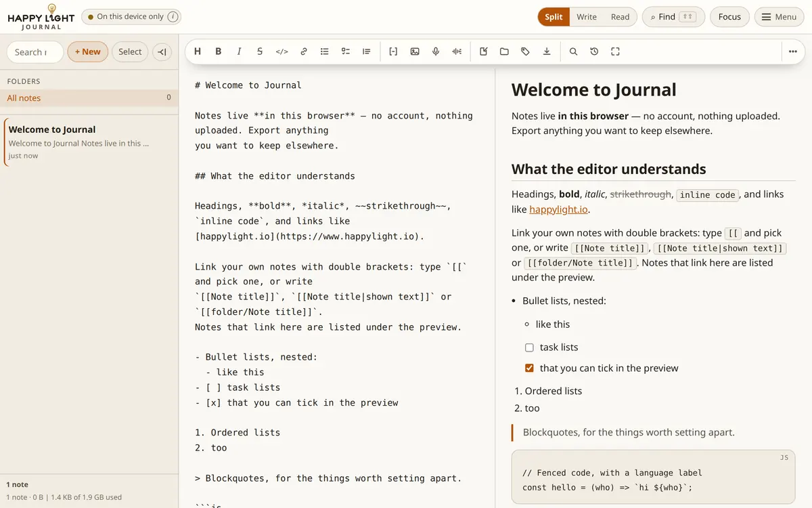Click the On this device only badge
The height and width of the screenshot is (508, 812).
(x=131, y=17)
